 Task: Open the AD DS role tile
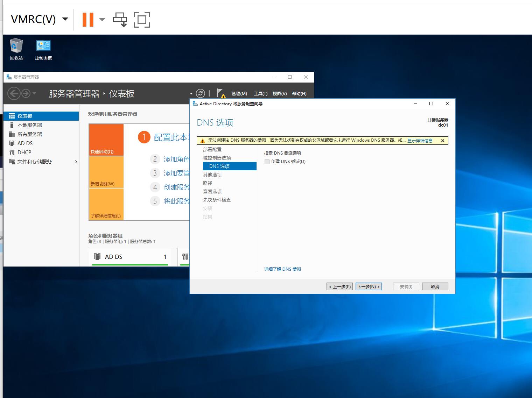(x=130, y=257)
